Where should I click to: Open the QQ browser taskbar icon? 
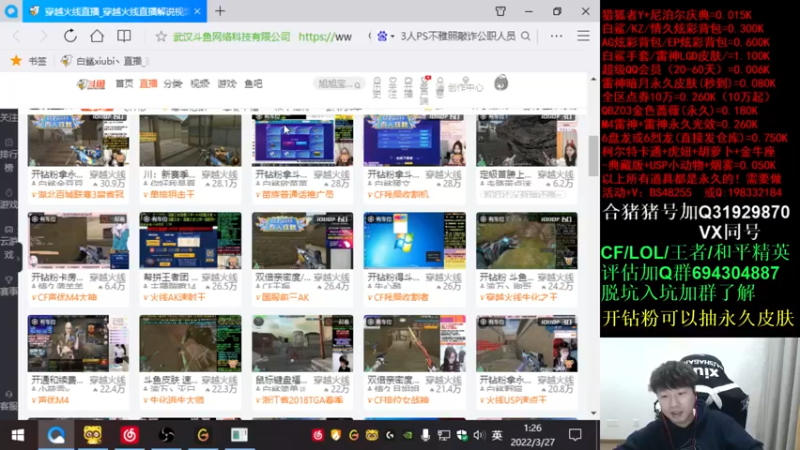[x=56, y=435]
